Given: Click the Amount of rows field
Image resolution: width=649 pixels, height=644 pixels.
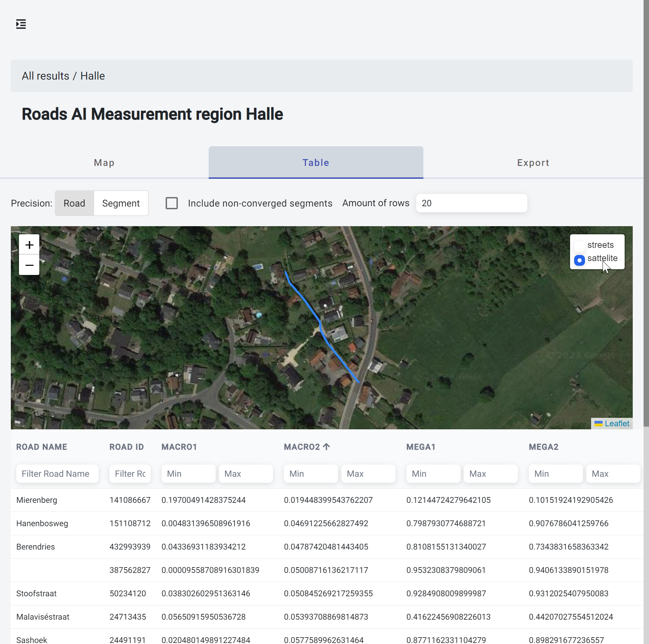Looking at the screenshot, I should tap(471, 203).
